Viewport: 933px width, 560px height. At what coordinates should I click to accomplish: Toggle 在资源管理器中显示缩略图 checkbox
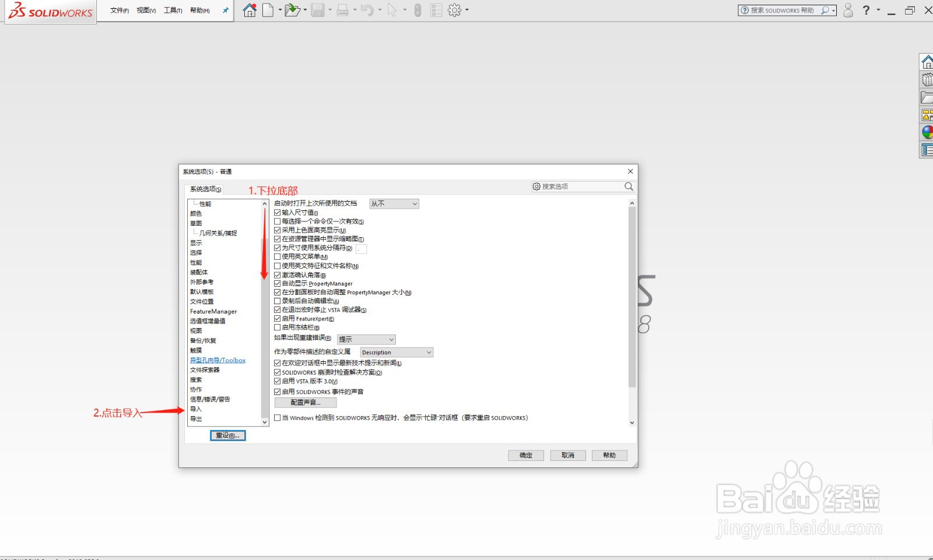coord(278,239)
